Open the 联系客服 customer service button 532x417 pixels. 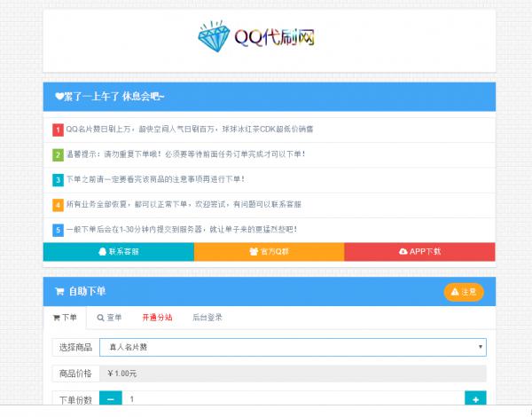tap(118, 252)
